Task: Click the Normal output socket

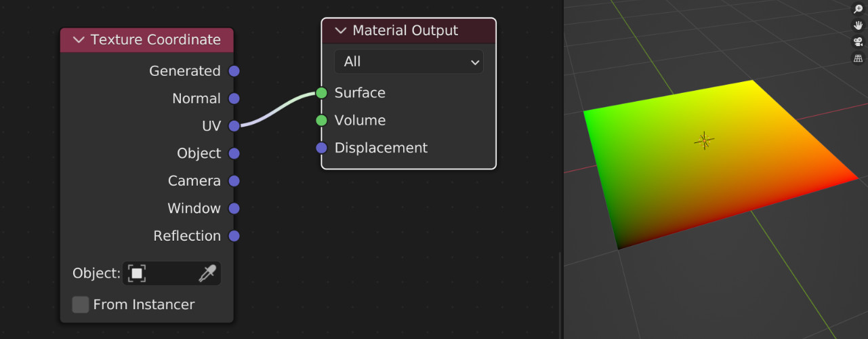Action: pos(234,98)
